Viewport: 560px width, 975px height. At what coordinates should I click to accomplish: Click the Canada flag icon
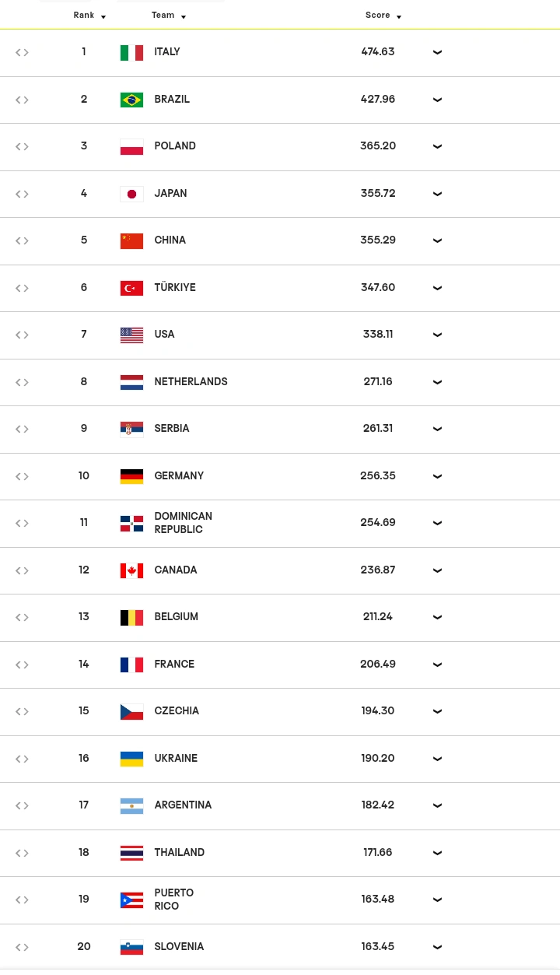coord(131,570)
